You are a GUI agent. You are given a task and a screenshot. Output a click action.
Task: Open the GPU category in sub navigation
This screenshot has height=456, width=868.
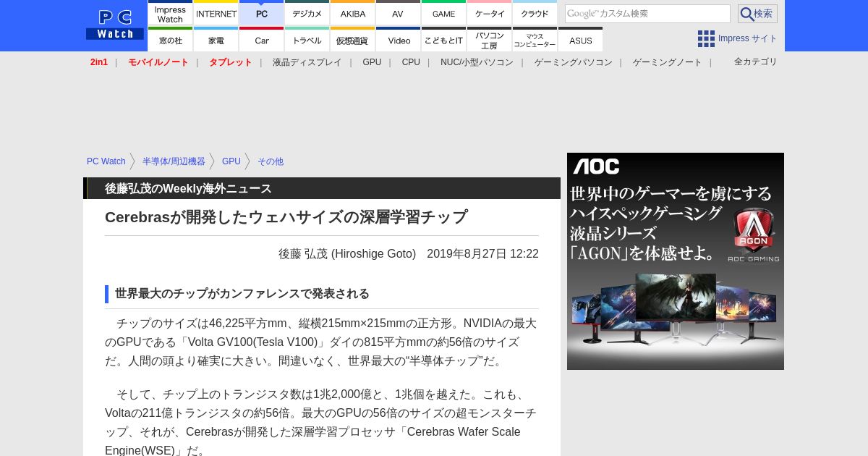[372, 62]
